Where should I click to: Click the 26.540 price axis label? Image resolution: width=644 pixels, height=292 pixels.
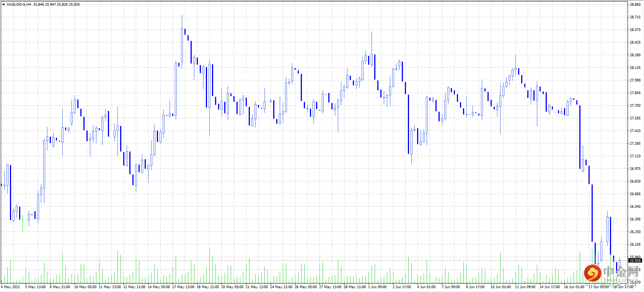635,207
